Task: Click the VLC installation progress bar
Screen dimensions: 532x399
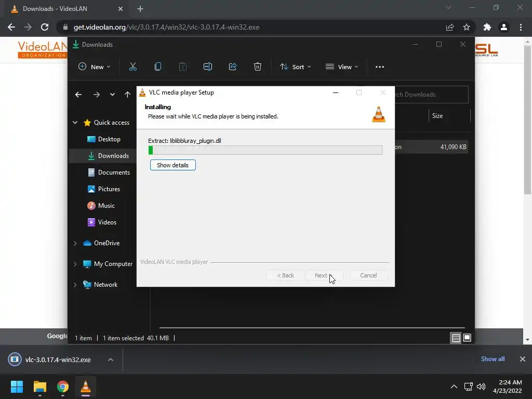Action: [x=265, y=150]
